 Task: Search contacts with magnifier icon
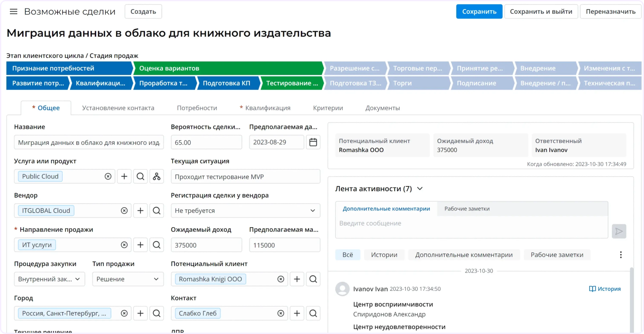pos(313,313)
